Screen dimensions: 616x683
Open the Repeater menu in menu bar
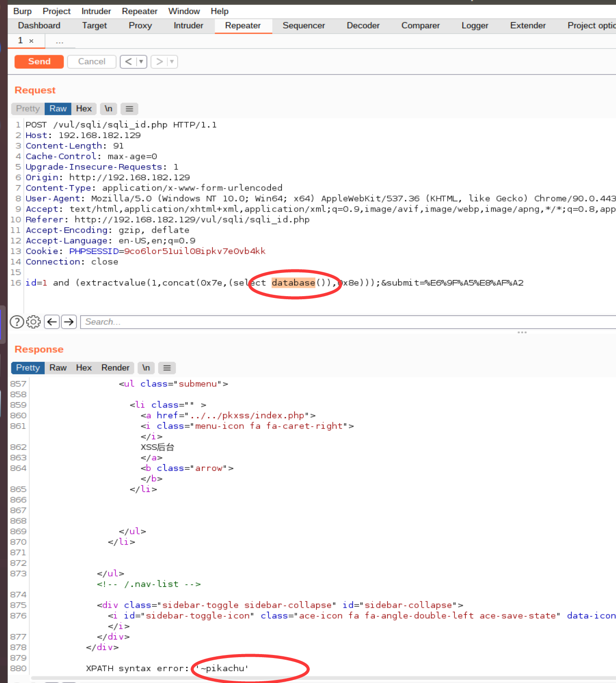(x=139, y=11)
